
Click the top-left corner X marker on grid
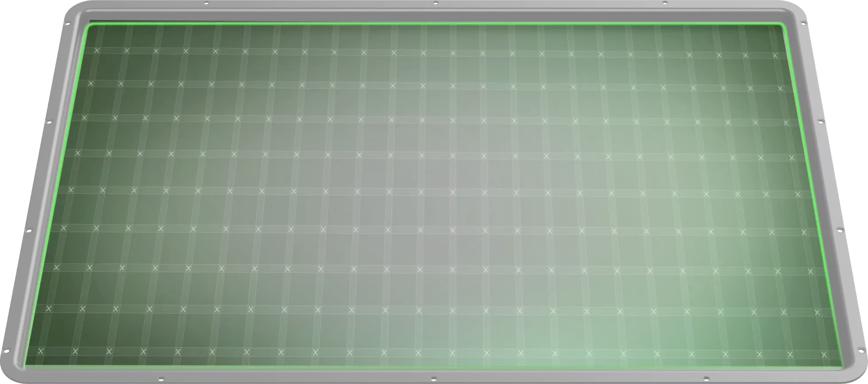(97, 50)
